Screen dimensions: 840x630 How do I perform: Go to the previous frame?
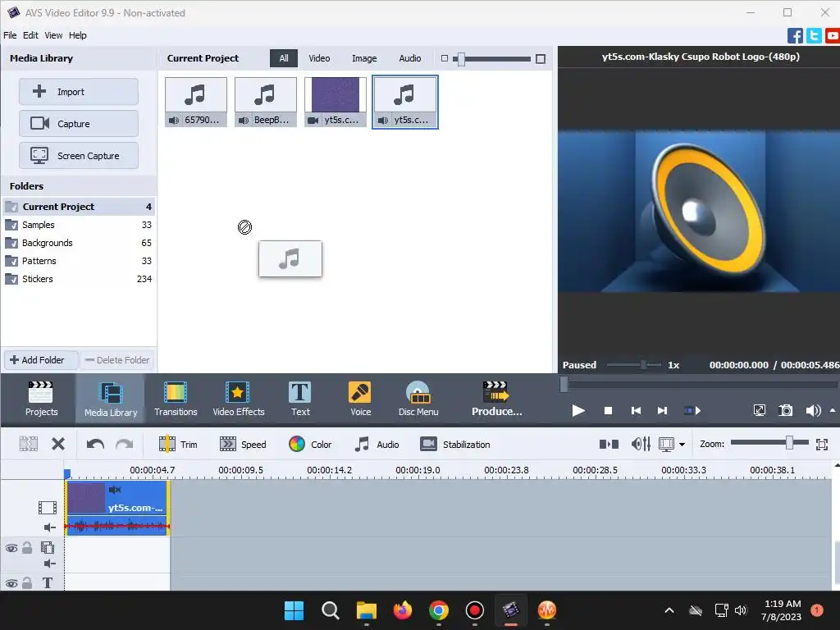point(636,410)
